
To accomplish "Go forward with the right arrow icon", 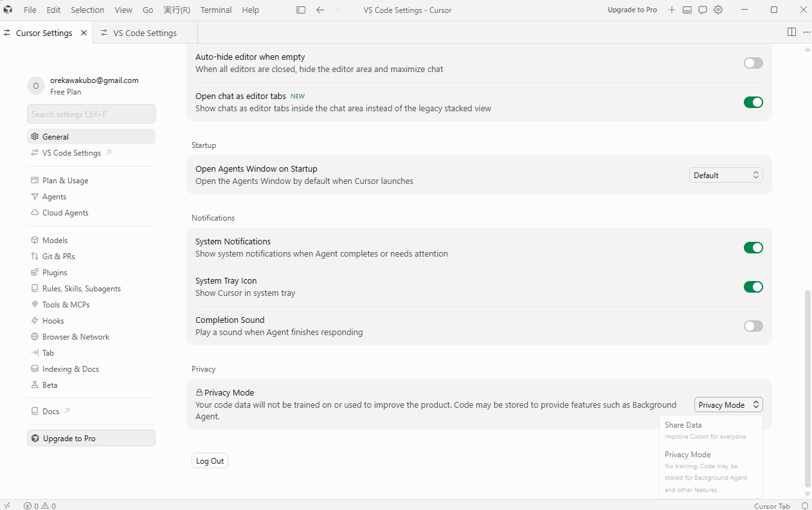I will pyautogui.click(x=336, y=10).
